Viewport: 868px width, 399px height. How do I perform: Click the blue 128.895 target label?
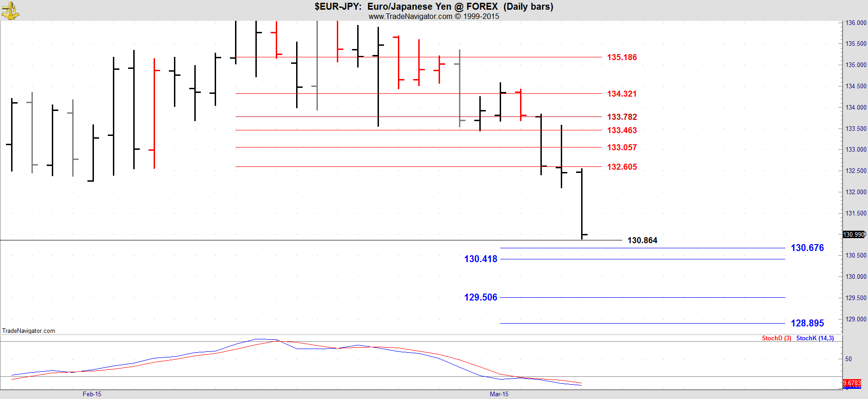pos(807,323)
